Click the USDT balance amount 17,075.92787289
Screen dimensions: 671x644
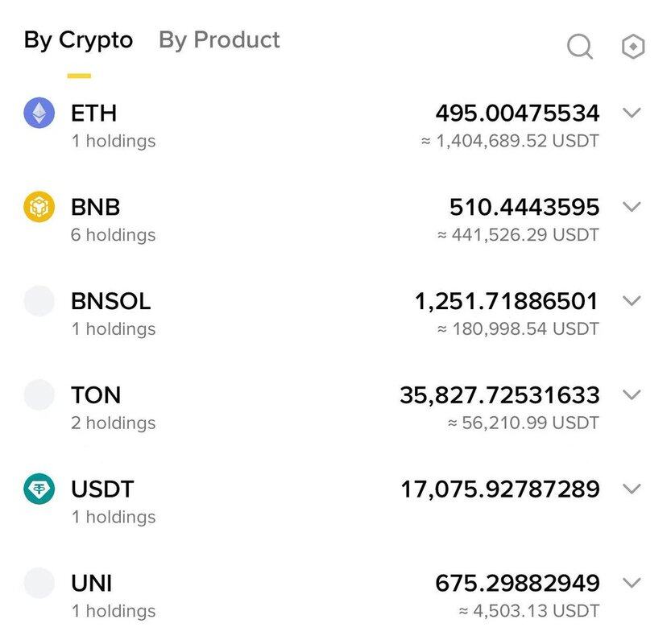499,489
